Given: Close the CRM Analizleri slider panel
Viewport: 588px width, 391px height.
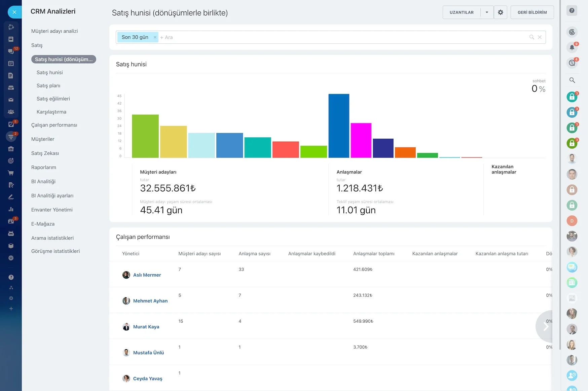Looking at the screenshot, I should [x=14, y=12].
